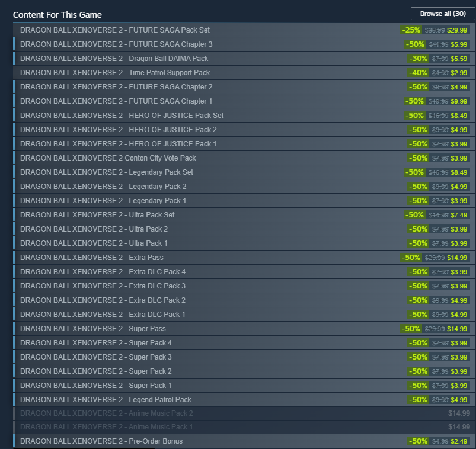Open Super Pack 2 DLC

244,371
